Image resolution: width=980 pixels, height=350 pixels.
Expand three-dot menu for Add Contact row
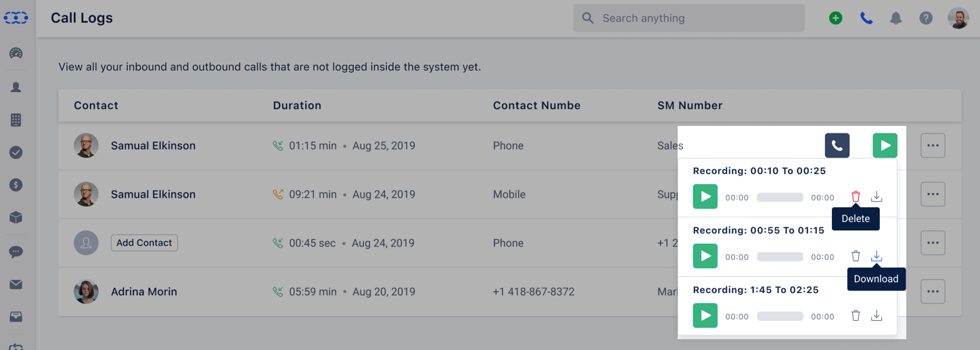pos(933,243)
